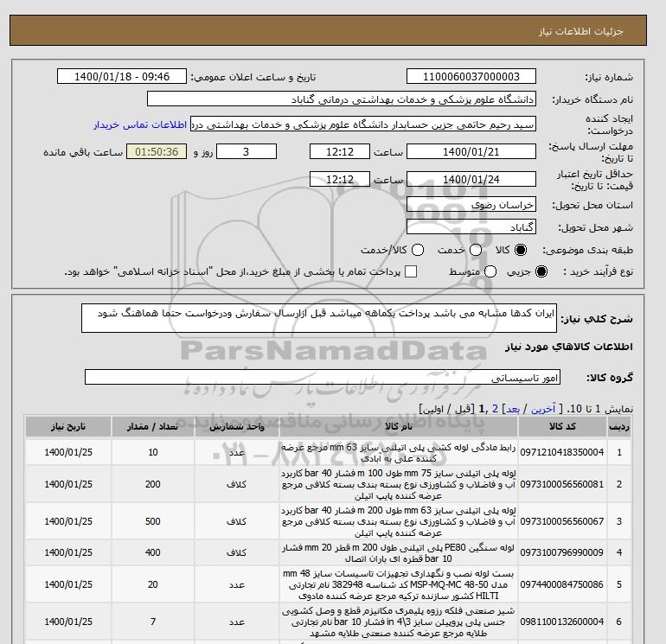
Task: Click product code 0973100056560067
Action: [562, 521]
